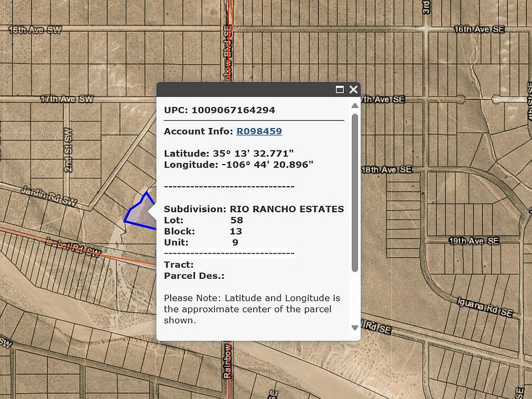The image size is (532, 399).
Task: Click the UPC number 1009067164294
Action: 233,110
